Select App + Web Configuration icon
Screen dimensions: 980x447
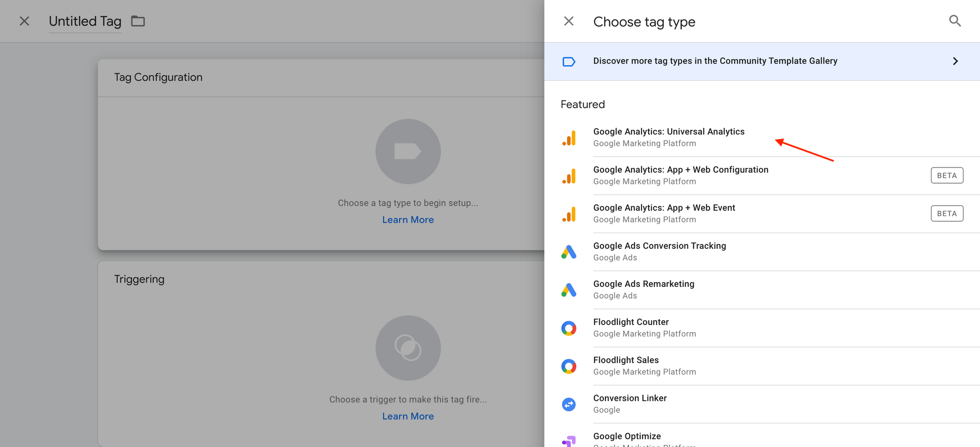(568, 176)
